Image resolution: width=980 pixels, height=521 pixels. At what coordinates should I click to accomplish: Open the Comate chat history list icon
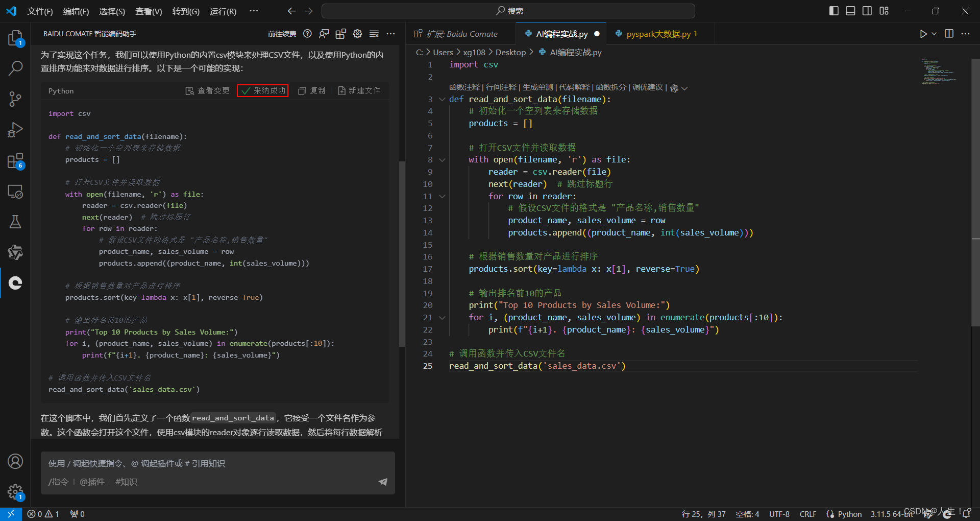point(374,34)
